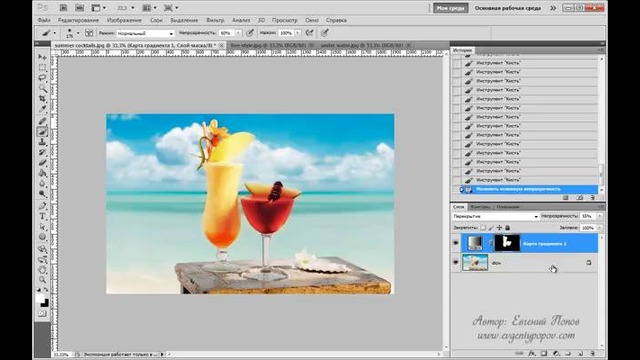This screenshot has width=640, height=360.
Task: Open the Окно menu
Action: (x=311, y=20)
